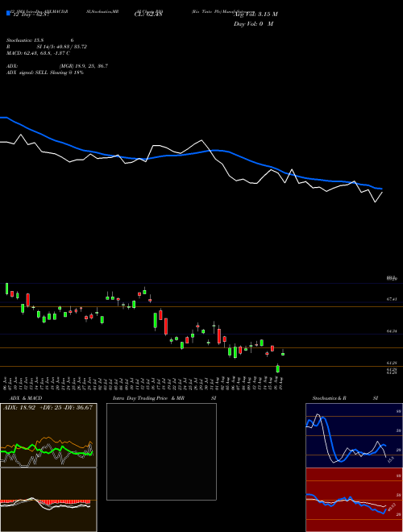The width and height of the screenshot is (403, 532).
Task: Click the 67.41 price level label
Action: (392, 299)
